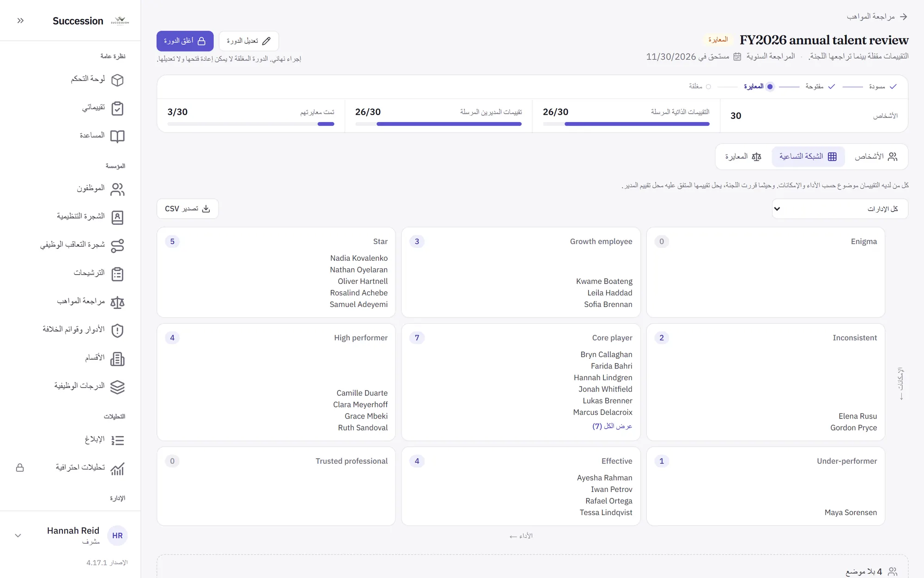
Task: Click the lock icon beside تحليلات احترافية
Action: tap(20, 468)
